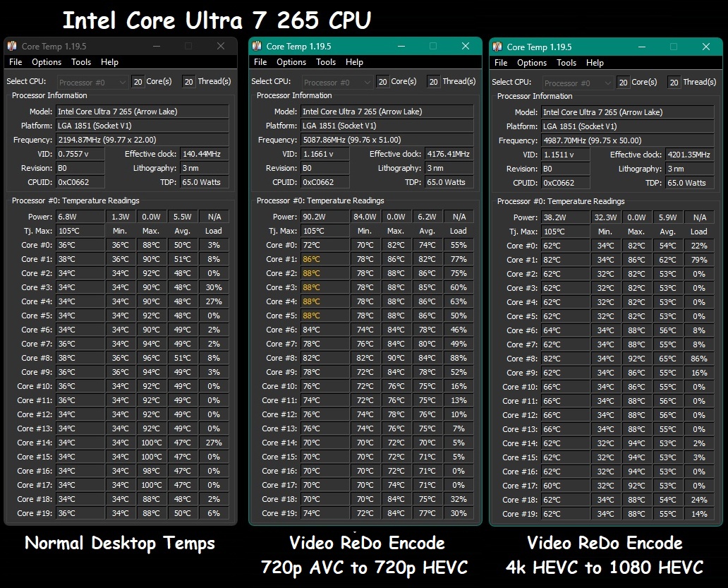
Task: Click Core #1 load 79% in right window
Action: [699, 260]
